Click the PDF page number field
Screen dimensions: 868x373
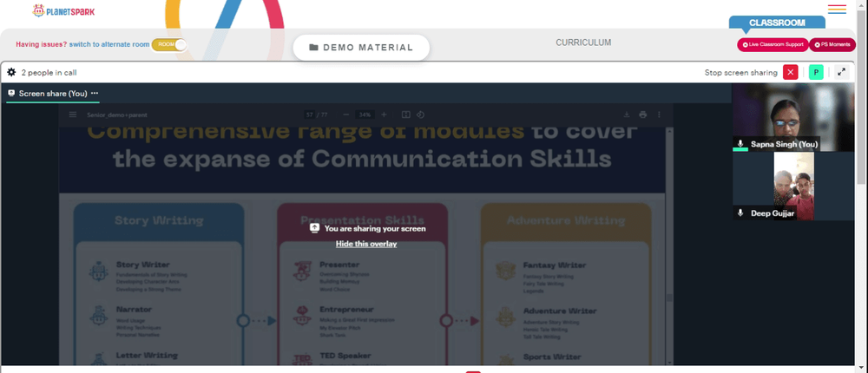tap(310, 115)
